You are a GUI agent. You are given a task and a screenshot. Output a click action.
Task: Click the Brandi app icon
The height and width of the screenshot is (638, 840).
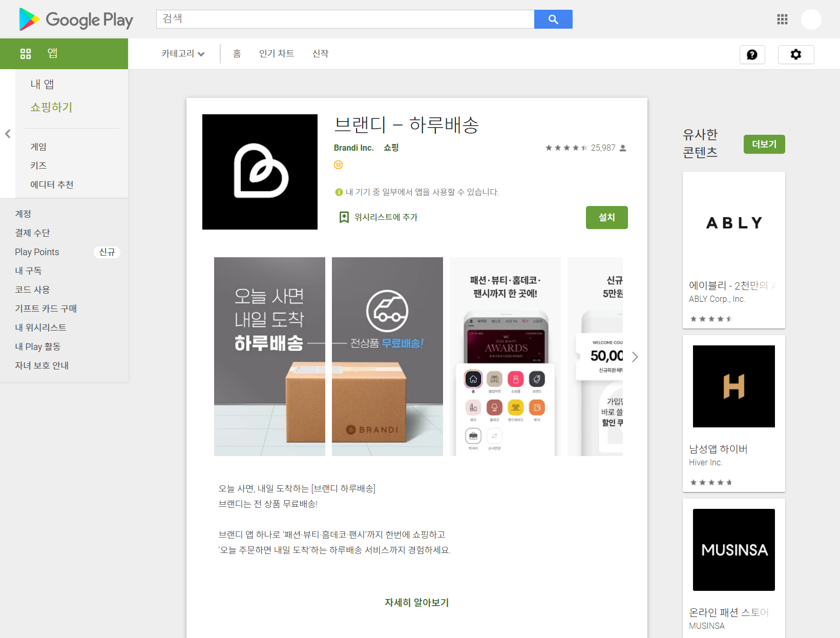[x=260, y=172]
